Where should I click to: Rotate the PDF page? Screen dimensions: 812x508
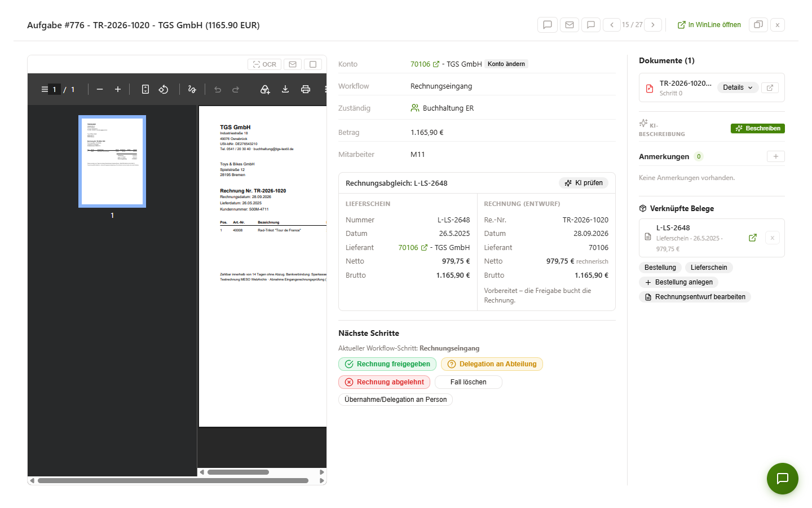[x=164, y=89]
